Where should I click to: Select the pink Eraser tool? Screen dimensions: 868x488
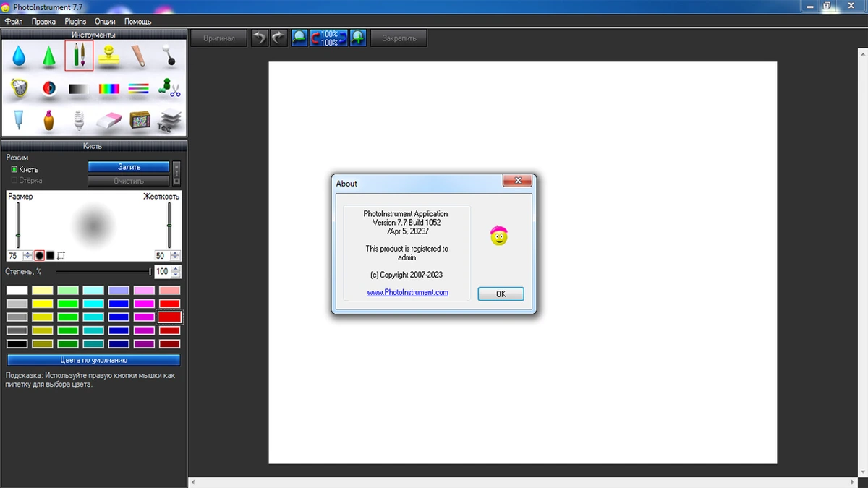(109, 120)
